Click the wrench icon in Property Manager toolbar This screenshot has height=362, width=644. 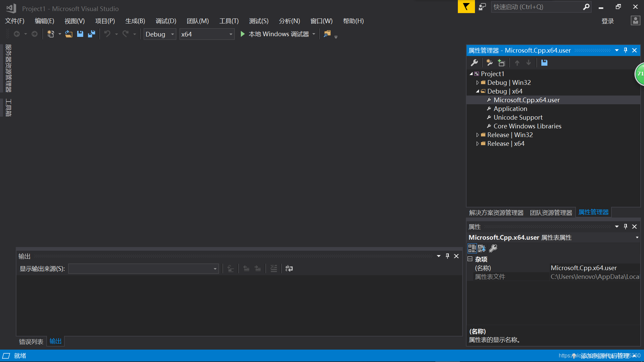pyautogui.click(x=474, y=63)
